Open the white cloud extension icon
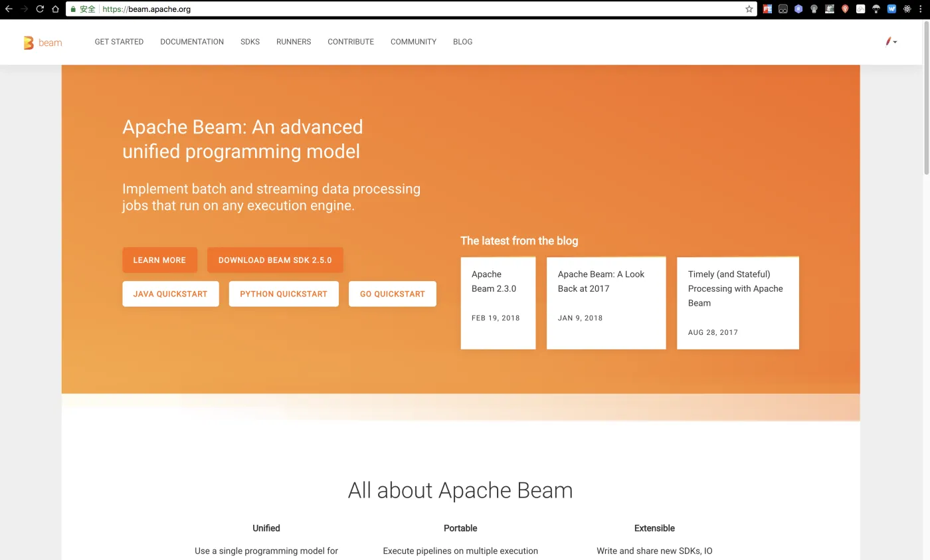Screen dimensions: 930x560 861,9
